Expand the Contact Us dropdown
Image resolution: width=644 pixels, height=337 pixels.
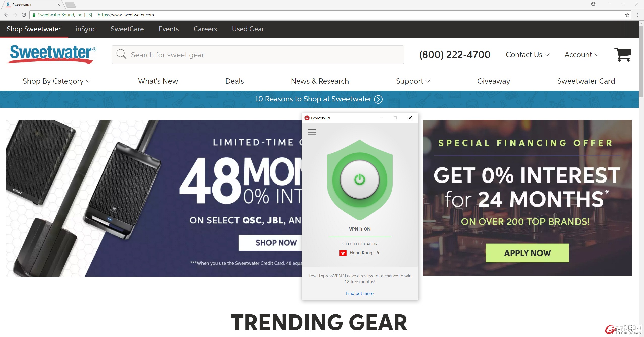tap(528, 55)
